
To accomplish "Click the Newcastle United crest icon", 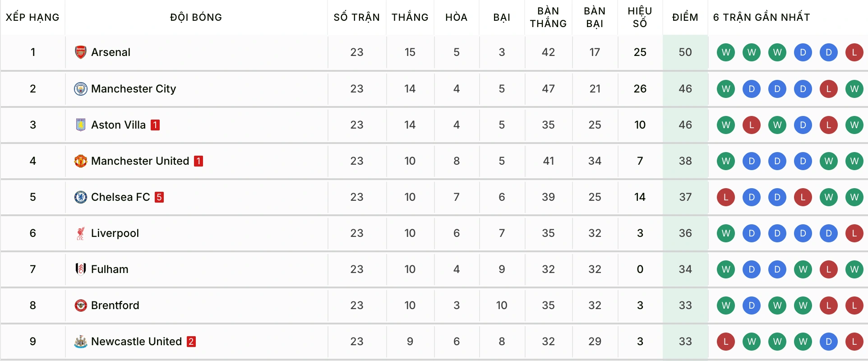I will (80, 341).
